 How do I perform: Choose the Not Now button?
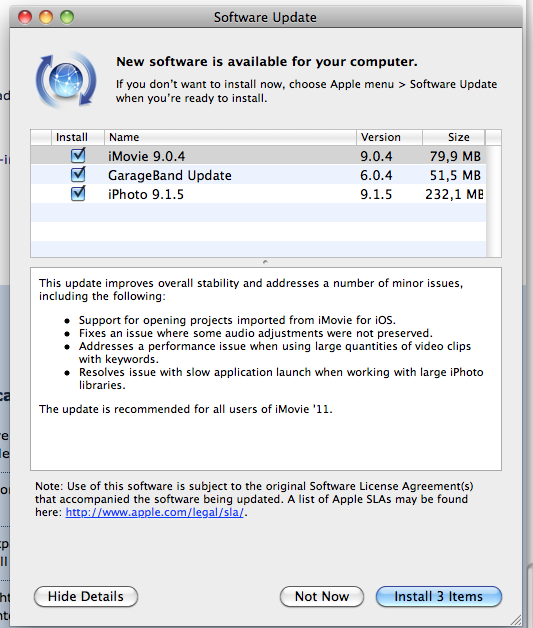click(322, 596)
